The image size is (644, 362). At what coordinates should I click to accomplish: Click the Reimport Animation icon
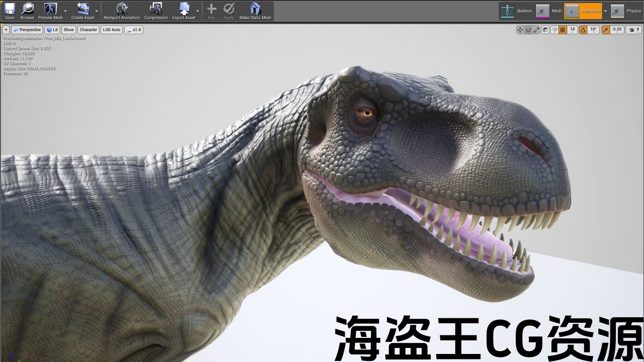[x=122, y=9]
